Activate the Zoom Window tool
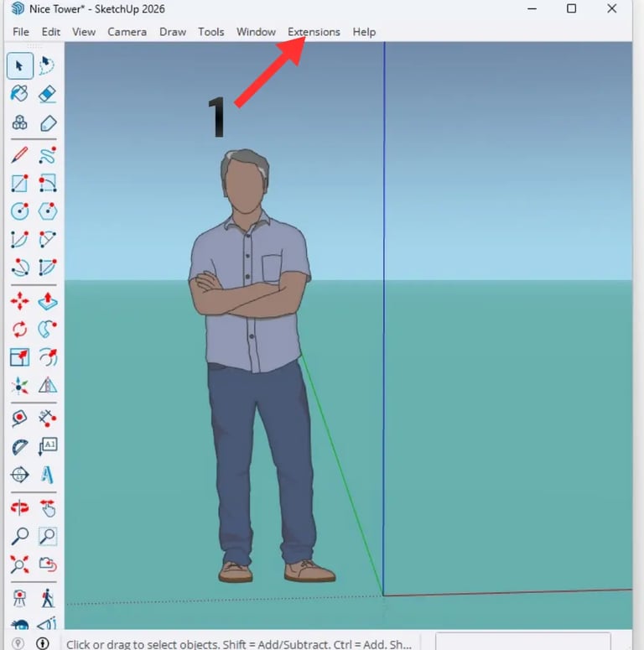This screenshot has width=644, height=650. click(x=47, y=537)
